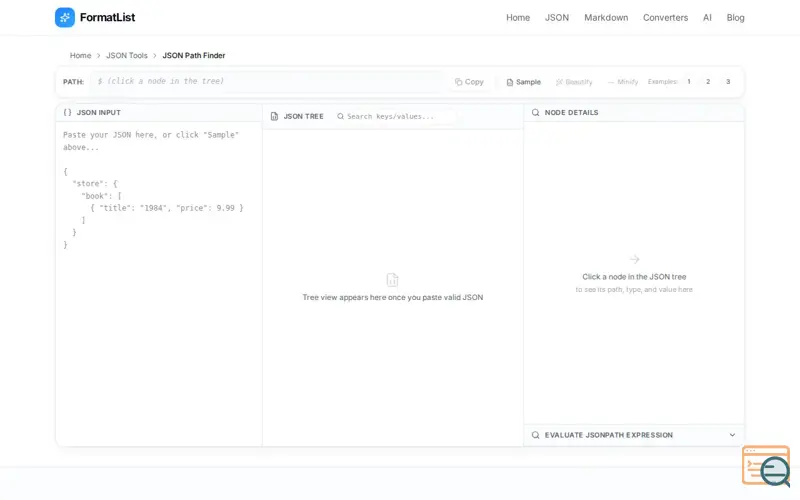Click the FormatList logo icon

tap(65, 17)
